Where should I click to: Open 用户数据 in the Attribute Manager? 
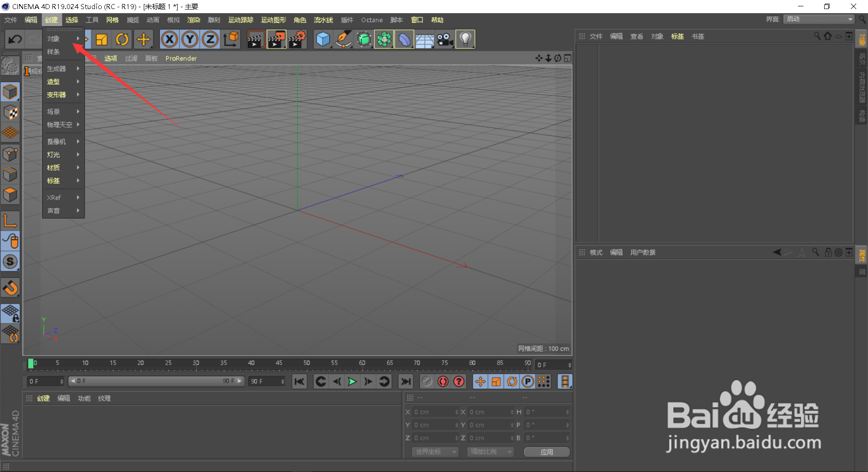643,253
